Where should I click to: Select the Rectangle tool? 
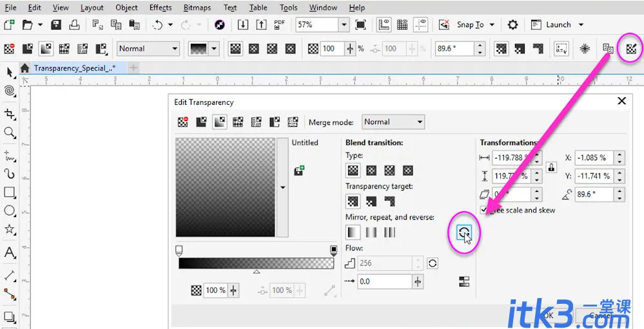(x=10, y=193)
